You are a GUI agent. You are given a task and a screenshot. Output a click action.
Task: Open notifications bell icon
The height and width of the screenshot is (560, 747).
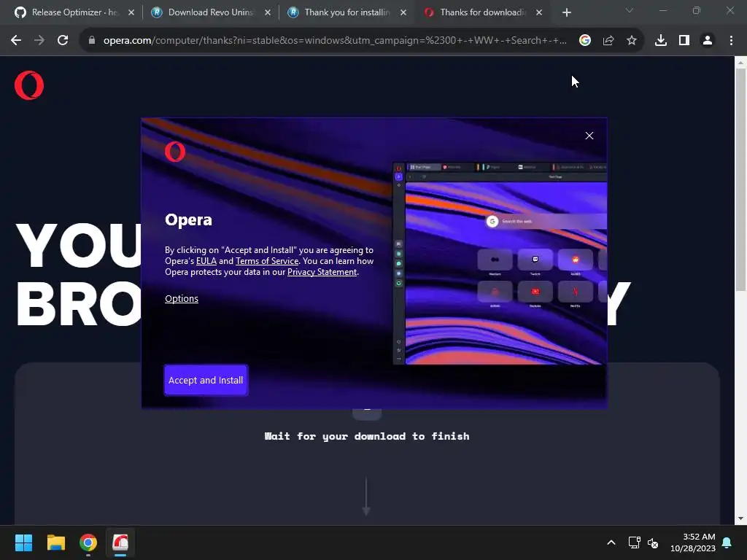pos(727,542)
